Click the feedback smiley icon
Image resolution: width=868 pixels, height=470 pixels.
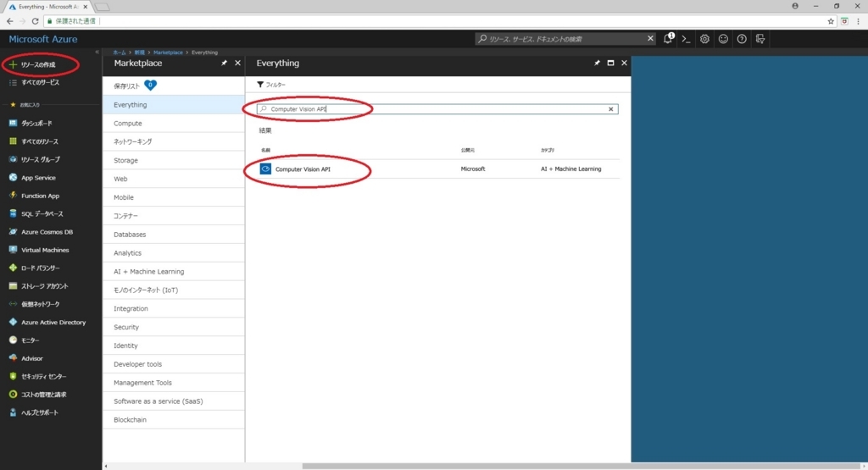pos(723,39)
